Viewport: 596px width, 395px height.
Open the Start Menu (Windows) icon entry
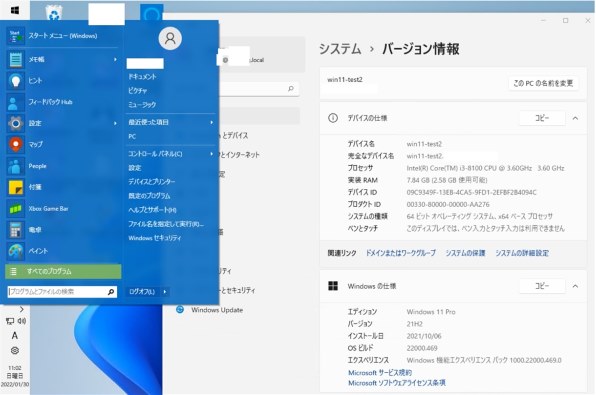(x=16, y=36)
